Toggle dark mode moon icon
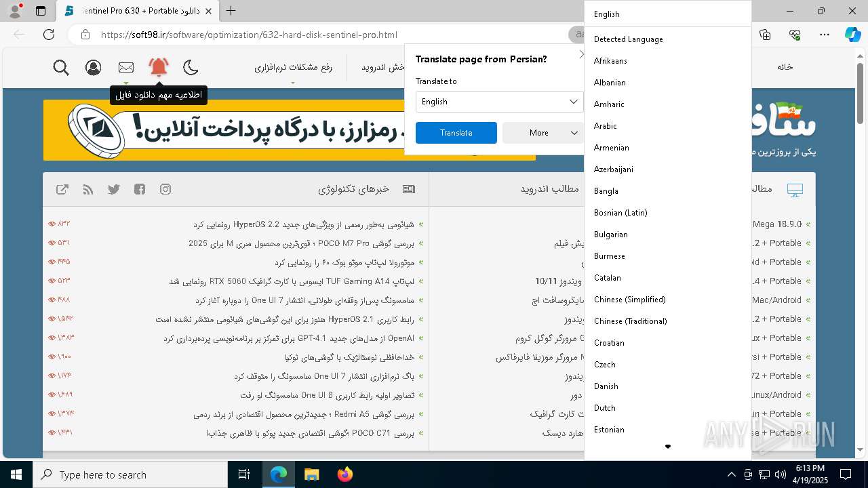Screen dimensions: 868x488 click(x=191, y=67)
